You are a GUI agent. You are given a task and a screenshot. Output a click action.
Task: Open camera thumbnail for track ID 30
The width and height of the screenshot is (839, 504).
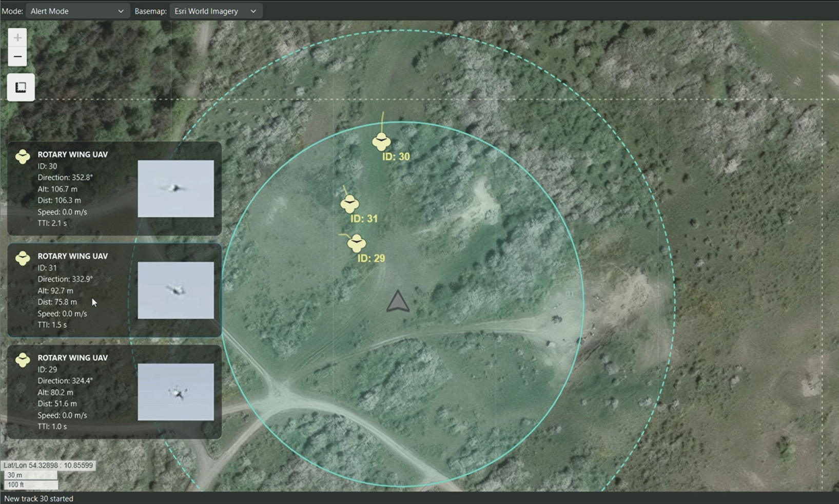[175, 188]
